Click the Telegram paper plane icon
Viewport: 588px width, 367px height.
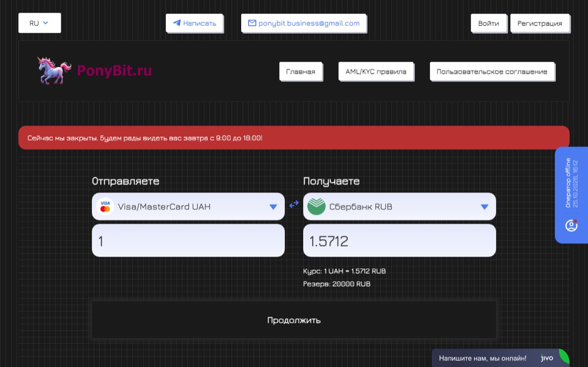176,23
